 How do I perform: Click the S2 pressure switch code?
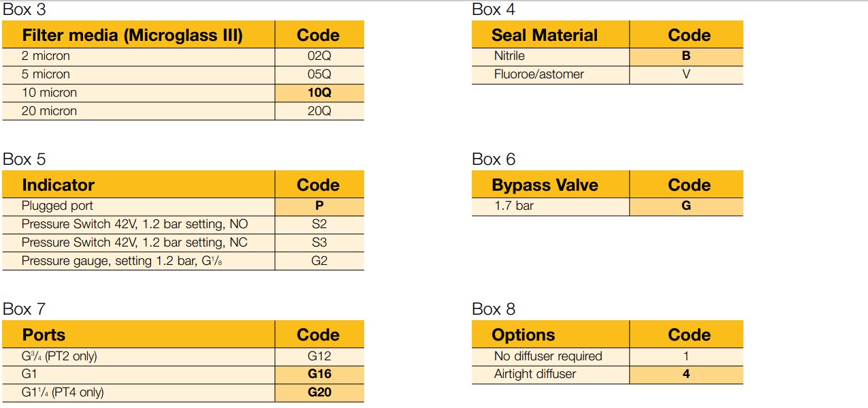click(319, 224)
